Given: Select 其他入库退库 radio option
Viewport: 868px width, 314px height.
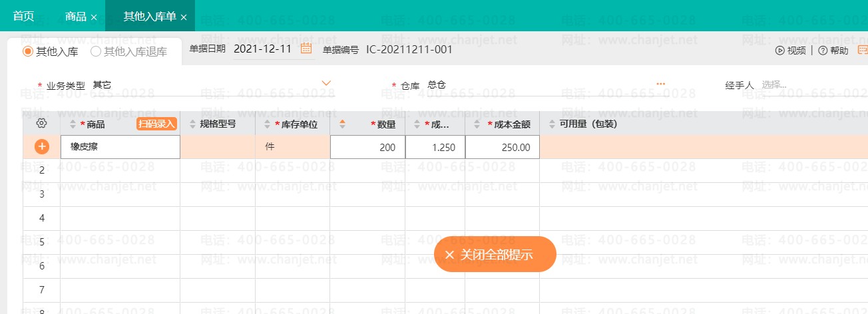Looking at the screenshot, I should coord(95,51).
